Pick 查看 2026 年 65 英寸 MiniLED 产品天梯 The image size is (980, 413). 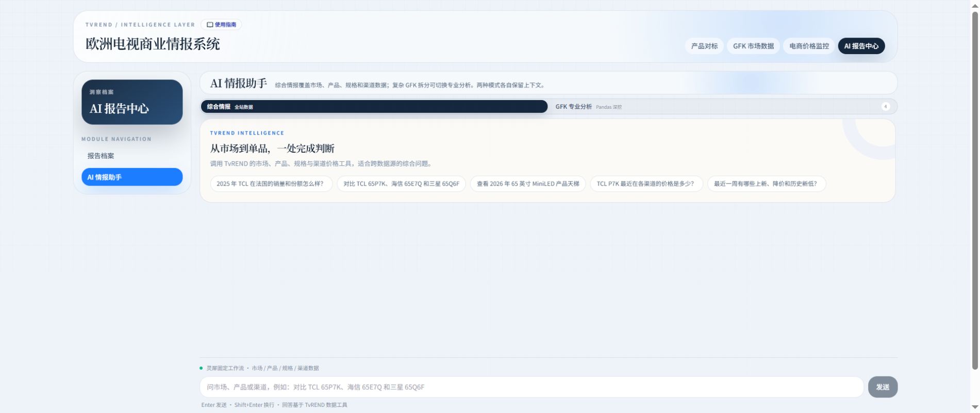tap(528, 184)
